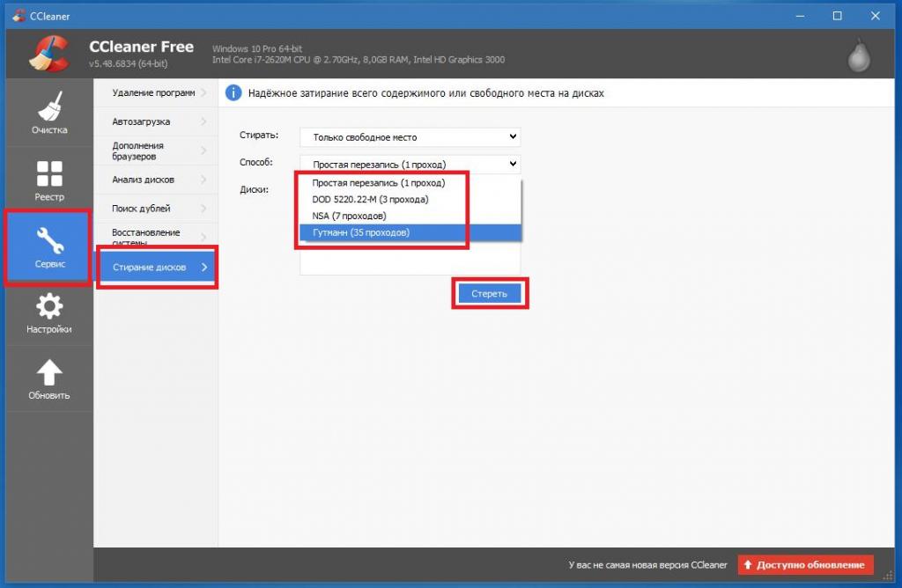
Task: Click CCleaner title bar app icon
Action: click(x=19, y=16)
